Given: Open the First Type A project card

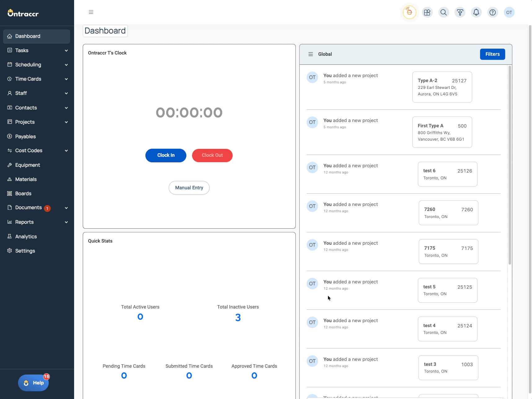Looking at the screenshot, I should click(x=442, y=132).
